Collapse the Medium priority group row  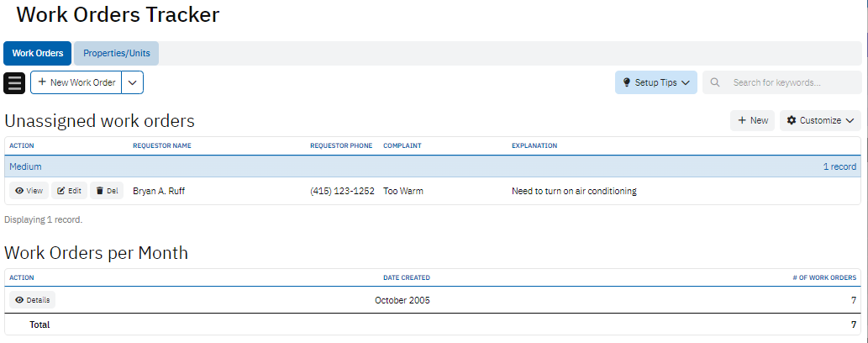click(25, 166)
